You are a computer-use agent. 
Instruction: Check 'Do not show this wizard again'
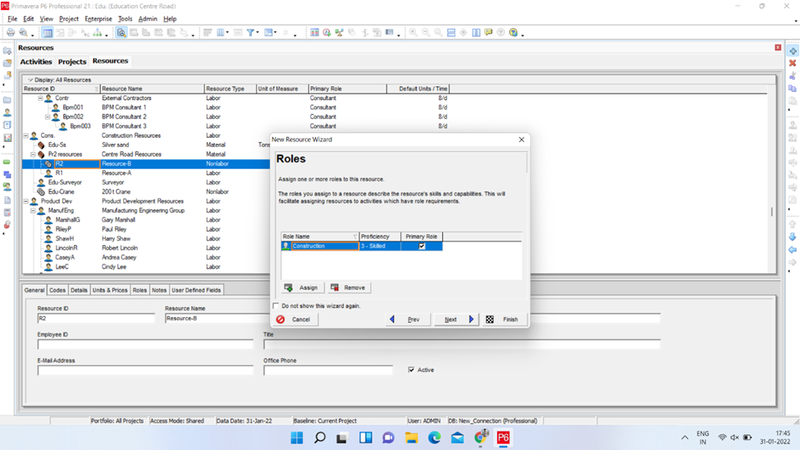[x=276, y=306]
